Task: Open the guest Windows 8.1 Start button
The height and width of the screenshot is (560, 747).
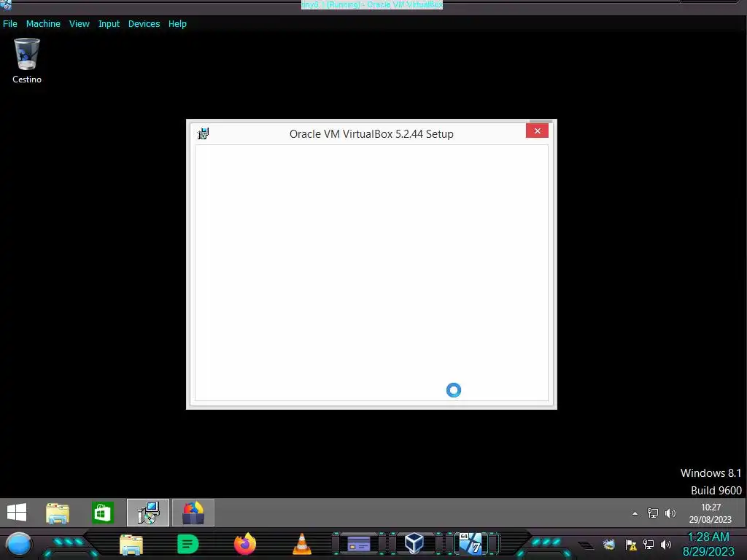Action: [x=17, y=513]
